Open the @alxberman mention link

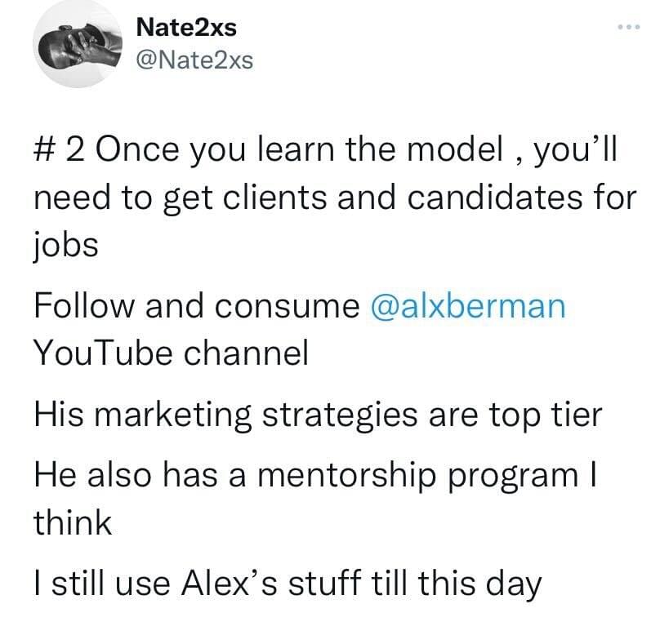pyautogui.click(x=468, y=305)
